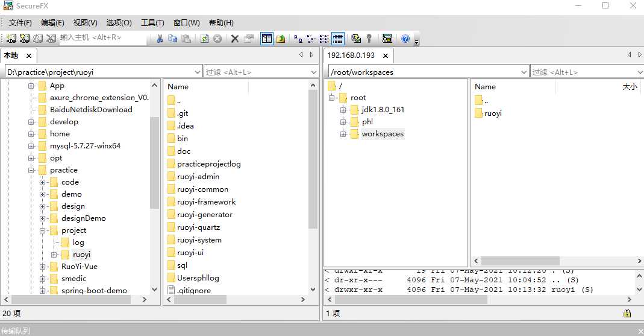Open the 视图(V) menu

click(x=86, y=22)
